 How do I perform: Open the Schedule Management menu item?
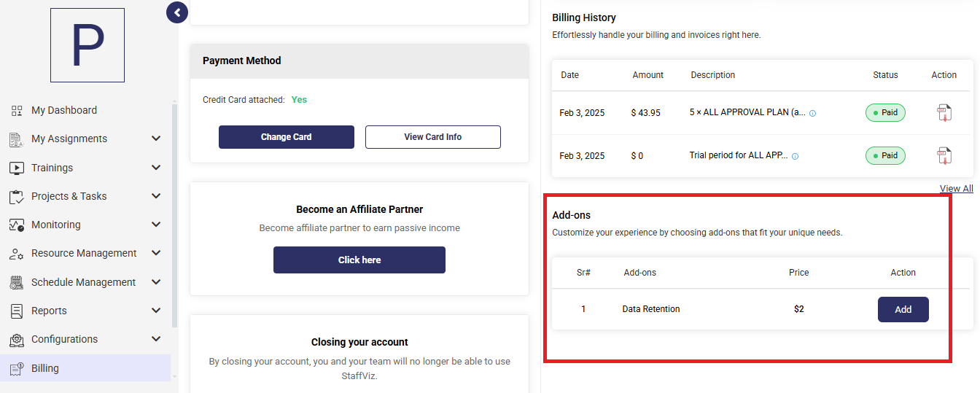(x=85, y=282)
